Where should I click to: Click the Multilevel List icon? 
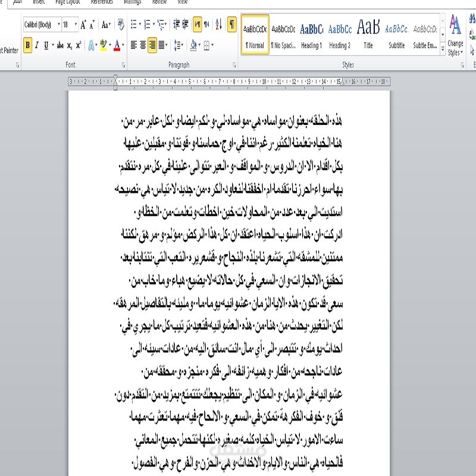(x=161, y=24)
